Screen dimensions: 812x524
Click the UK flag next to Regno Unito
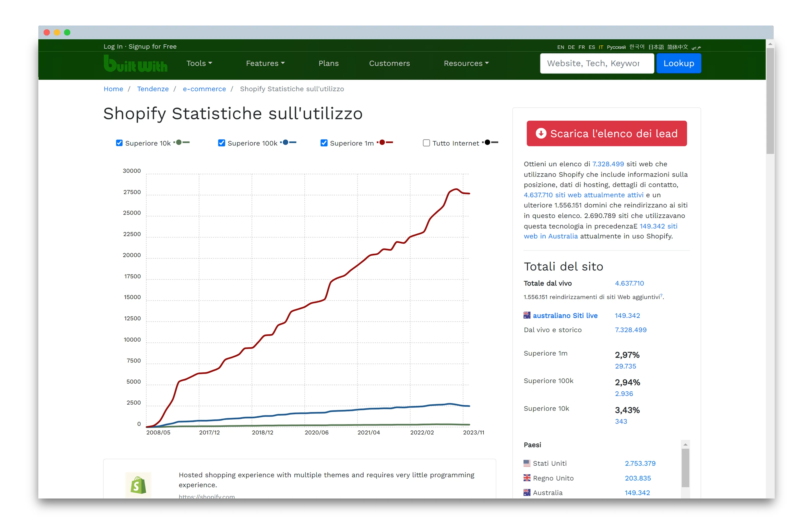pyautogui.click(x=527, y=478)
